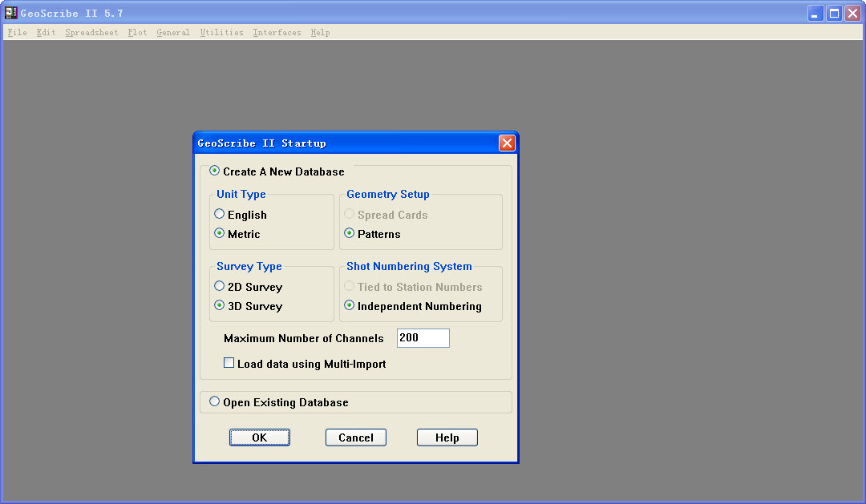This screenshot has height=504, width=866.
Task: Select Open Existing Database option
Action: (x=214, y=401)
